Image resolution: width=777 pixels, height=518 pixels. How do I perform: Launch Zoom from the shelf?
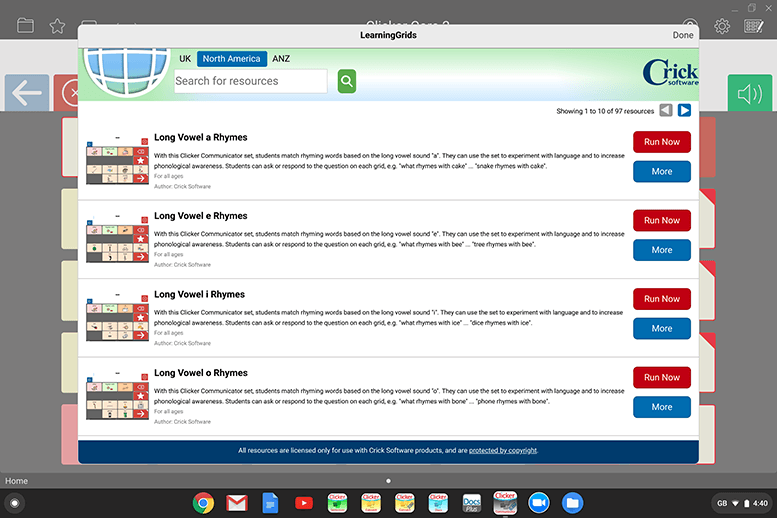(x=539, y=502)
